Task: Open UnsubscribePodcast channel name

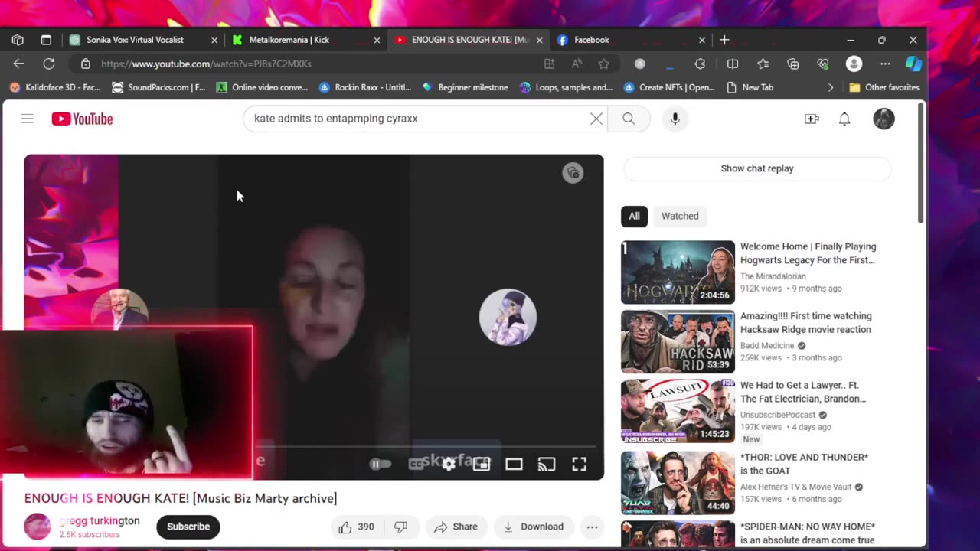Action: [778, 415]
